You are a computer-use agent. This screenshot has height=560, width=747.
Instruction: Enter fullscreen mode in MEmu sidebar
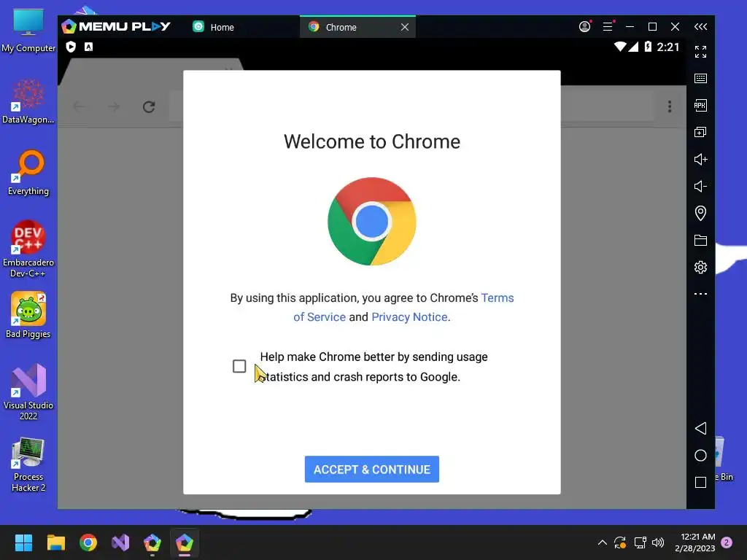pyautogui.click(x=700, y=52)
